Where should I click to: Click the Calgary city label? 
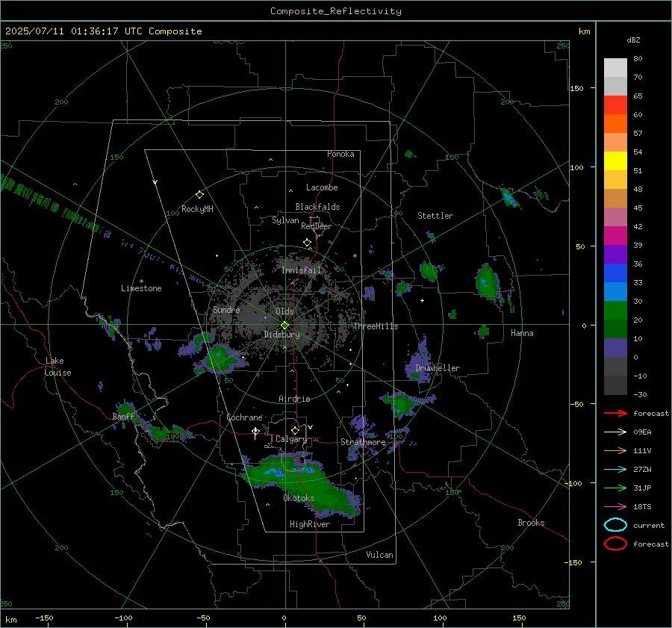click(291, 439)
